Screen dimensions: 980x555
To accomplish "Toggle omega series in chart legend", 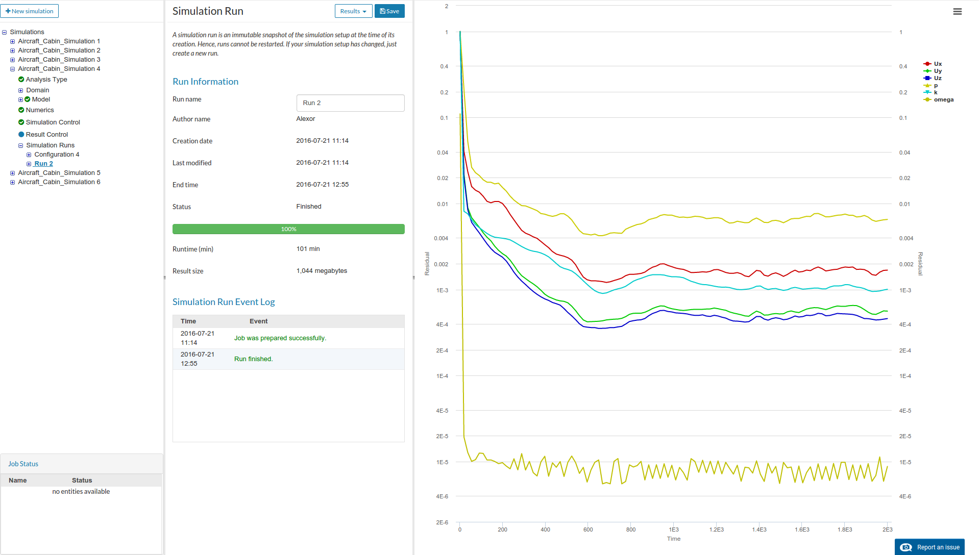I will pos(943,99).
